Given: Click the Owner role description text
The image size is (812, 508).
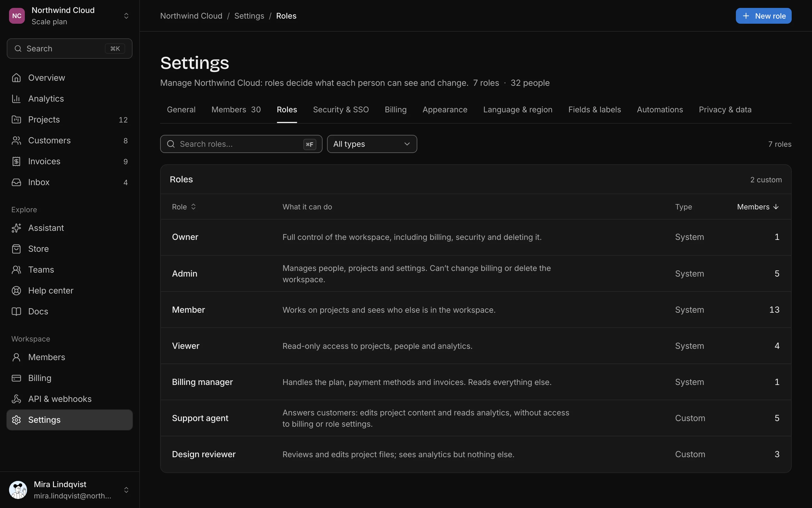Looking at the screenshot, I should [x=412, y=237].
